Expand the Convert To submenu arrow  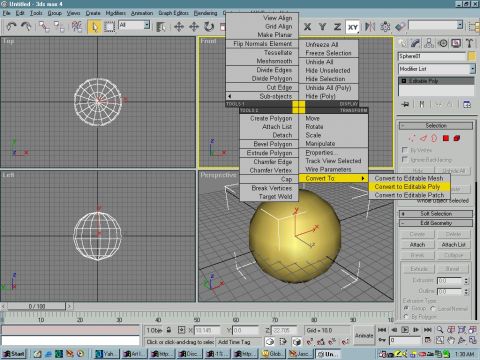point(363,178)
